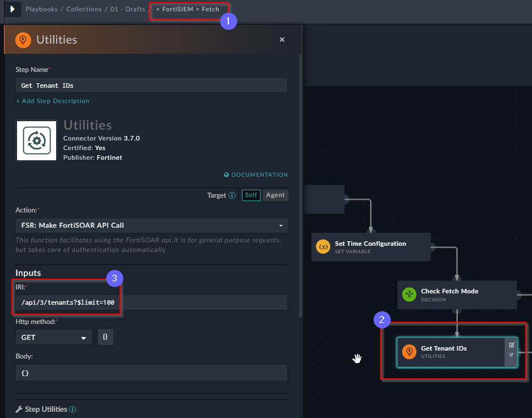Screen dimensions: 532x418
Task: Click the Set Time Configuration variable icon
Action: click(323, 246)
